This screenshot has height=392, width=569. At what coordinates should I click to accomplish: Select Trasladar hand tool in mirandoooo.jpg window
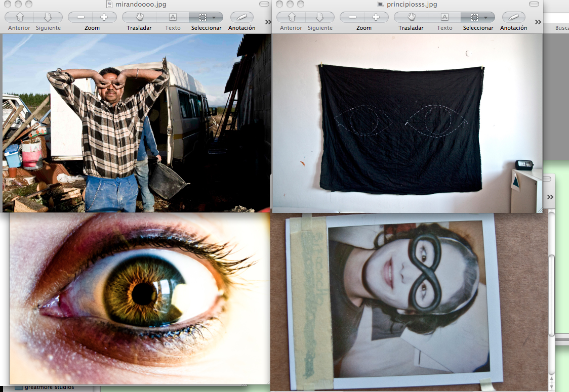[139, 17]
